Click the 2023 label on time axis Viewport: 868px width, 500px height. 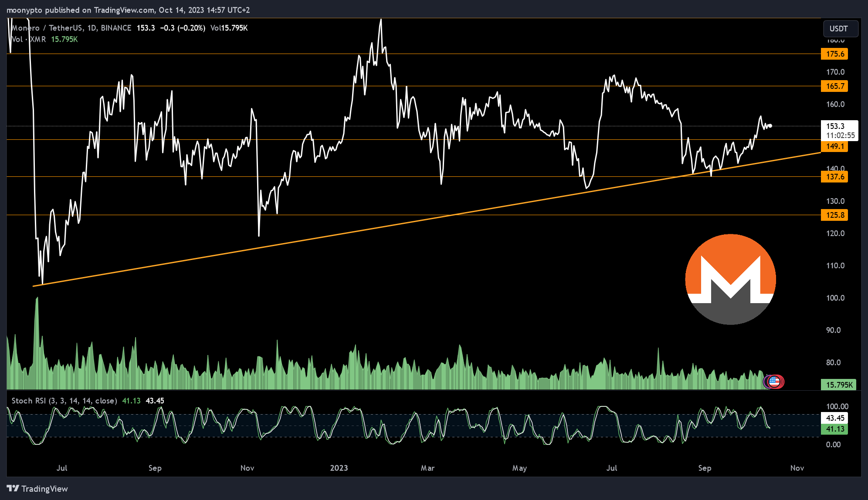pyautogui.click(x=339, y=468)
